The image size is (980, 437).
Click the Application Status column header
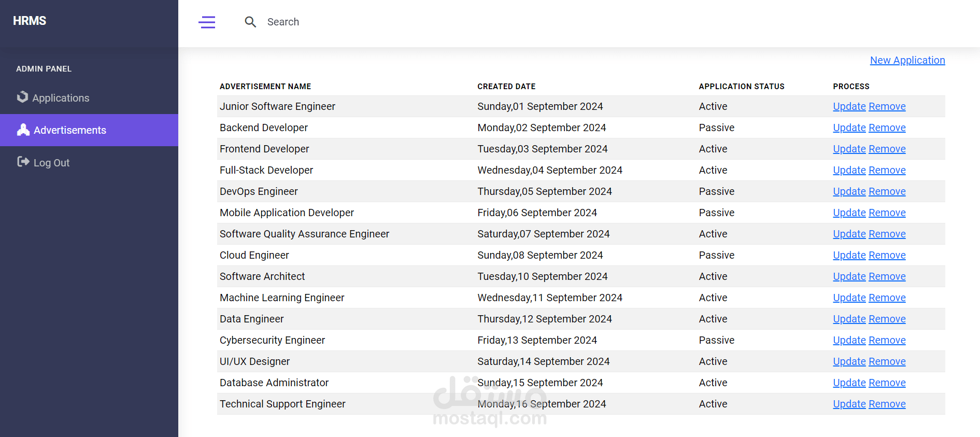[x=742, y=87]
